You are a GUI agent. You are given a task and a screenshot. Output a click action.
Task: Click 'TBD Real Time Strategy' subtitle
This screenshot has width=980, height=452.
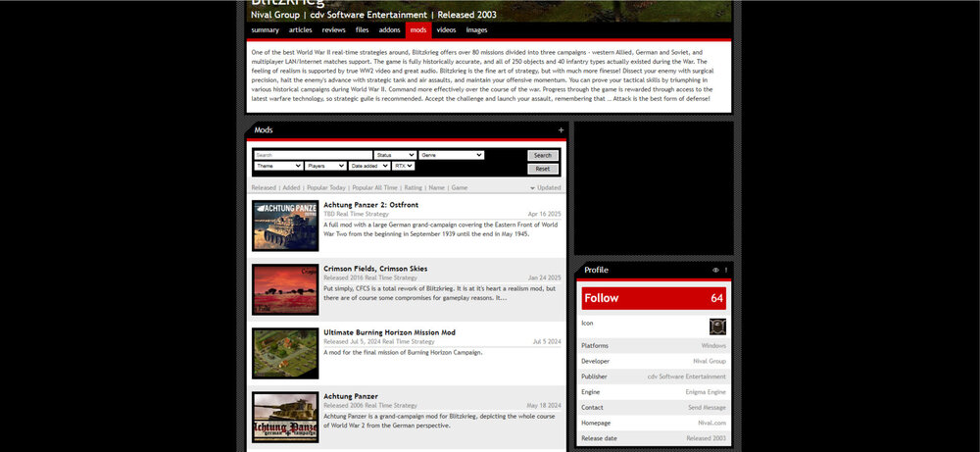(x=356, y=214)
